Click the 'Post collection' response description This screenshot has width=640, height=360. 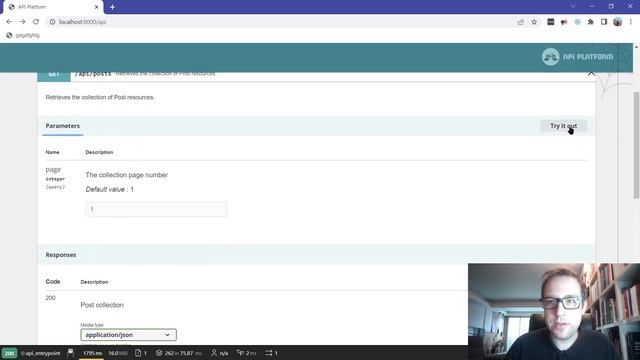pyautogui.click(x=102, y=305)
